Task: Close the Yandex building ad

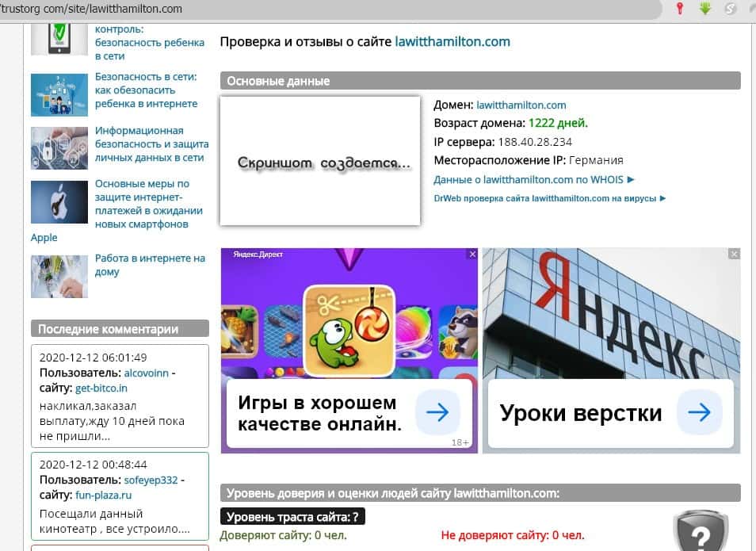Action: 734,254
